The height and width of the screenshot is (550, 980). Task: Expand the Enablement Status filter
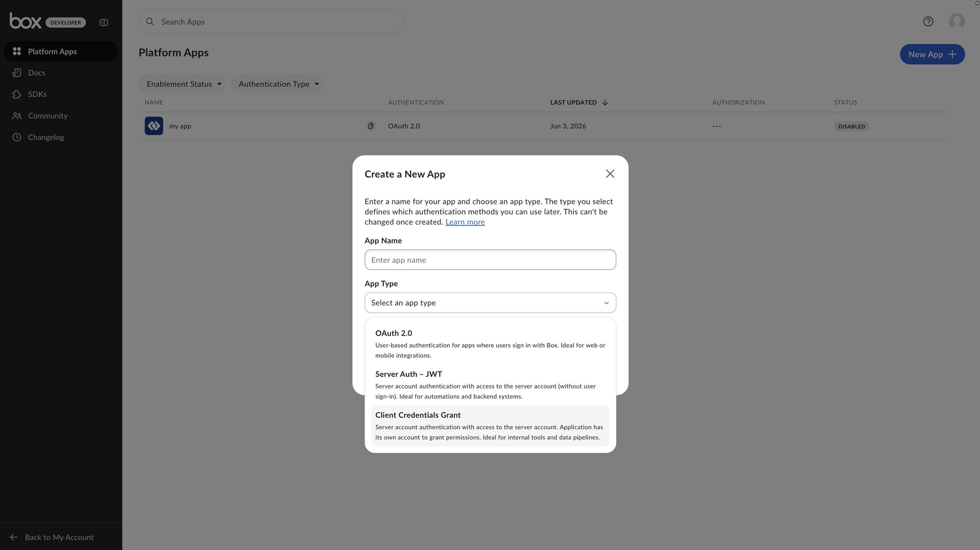[x=182, y=84]
